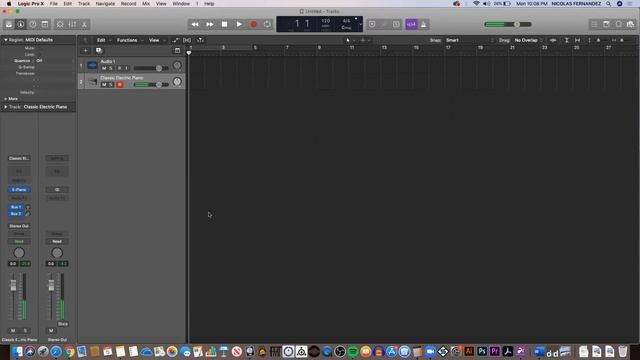Collapse Region MIDI Defaults disclosure triangle
Screen dimensions: 640x360
pyautogui.click(x=6, y=40)
